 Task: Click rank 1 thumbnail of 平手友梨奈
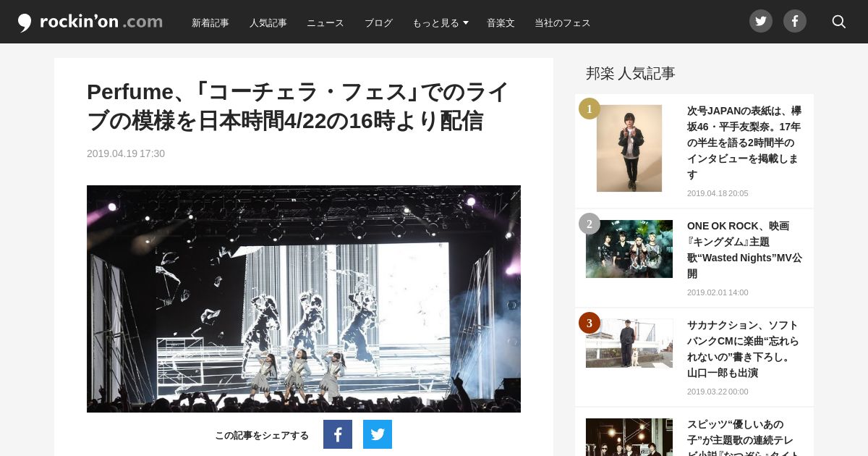(x=629, y=148)
